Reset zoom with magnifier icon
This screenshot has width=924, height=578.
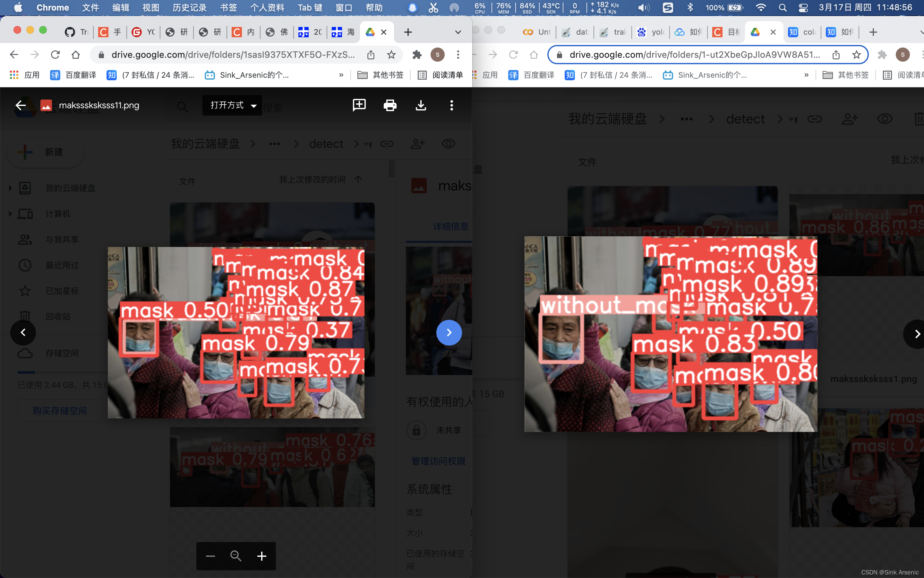(236, 556)
